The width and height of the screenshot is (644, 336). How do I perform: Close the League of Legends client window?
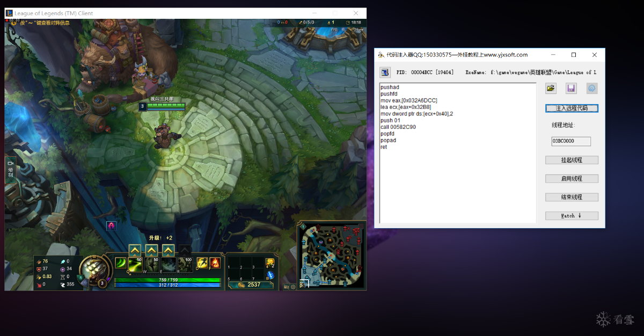click(356, 13)
